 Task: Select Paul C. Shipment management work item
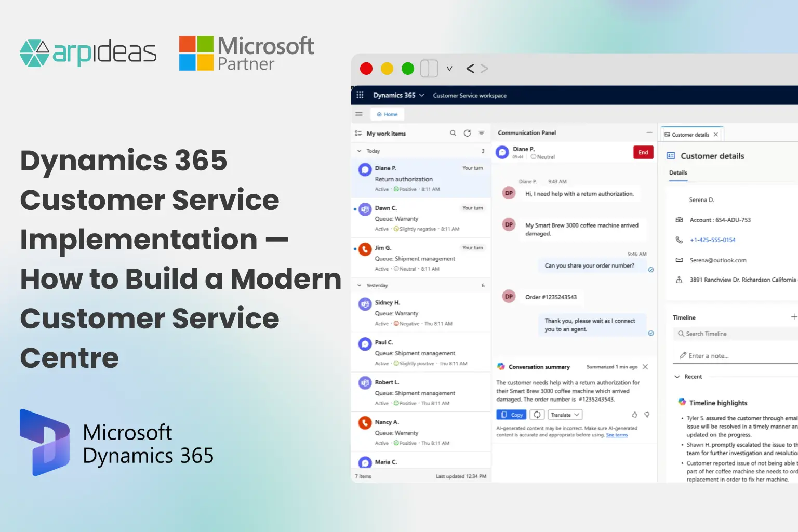[421, 353]
